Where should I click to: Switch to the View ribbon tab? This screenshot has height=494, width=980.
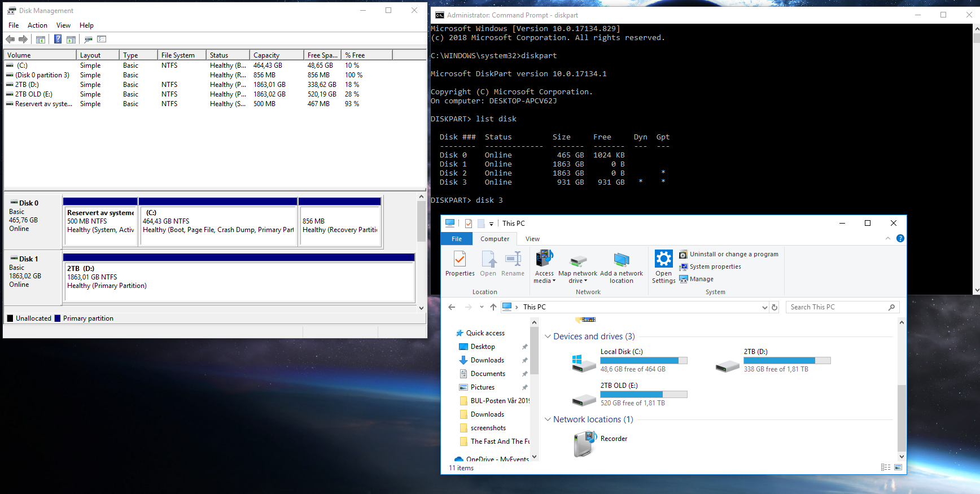(532, 239)
